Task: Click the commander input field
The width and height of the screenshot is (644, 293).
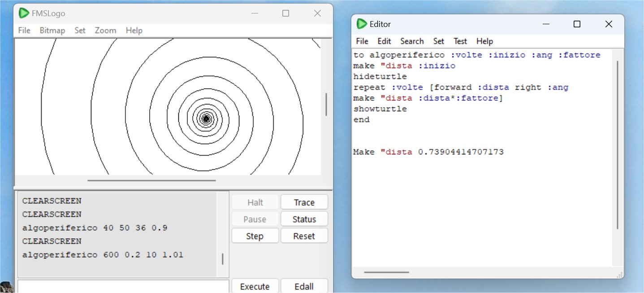Action: coord(123,286)
